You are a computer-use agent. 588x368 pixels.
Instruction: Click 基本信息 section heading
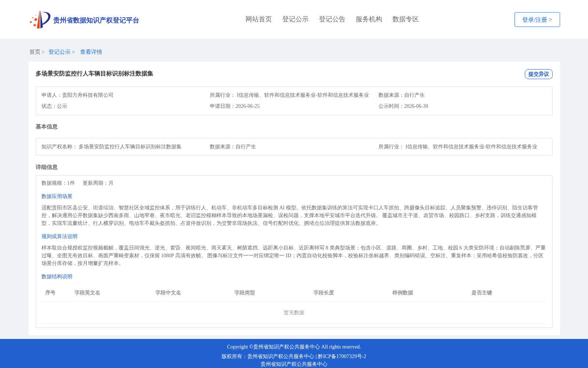click(47, 127)
